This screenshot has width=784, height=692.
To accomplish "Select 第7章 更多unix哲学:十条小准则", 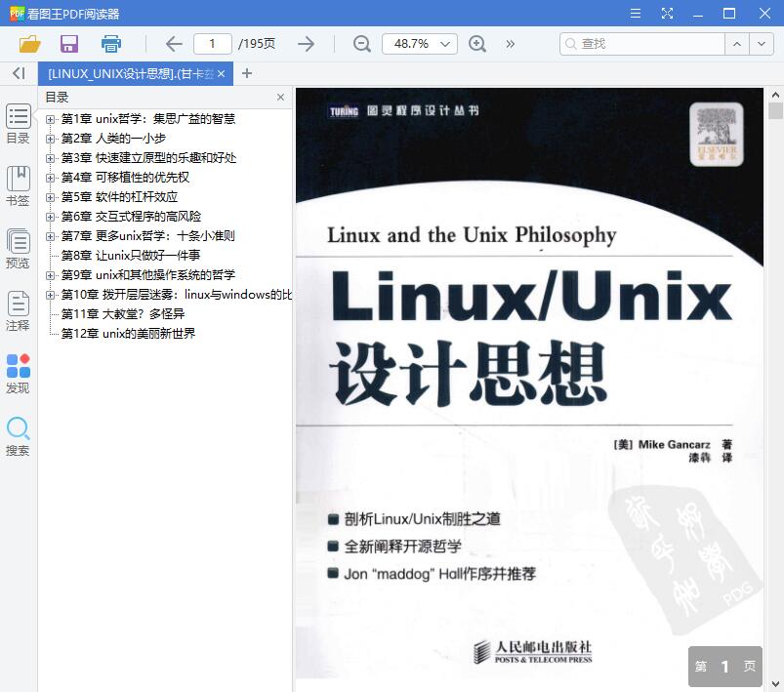I will click(x=148, y=236).
